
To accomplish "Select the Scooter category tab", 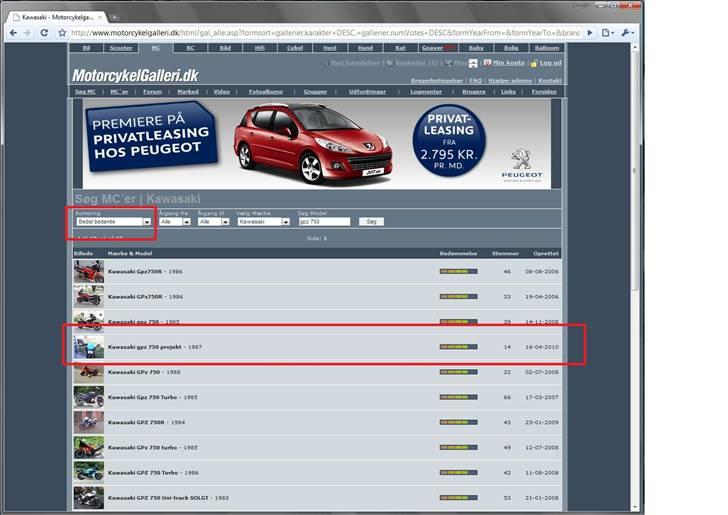I will coord(121,48).
